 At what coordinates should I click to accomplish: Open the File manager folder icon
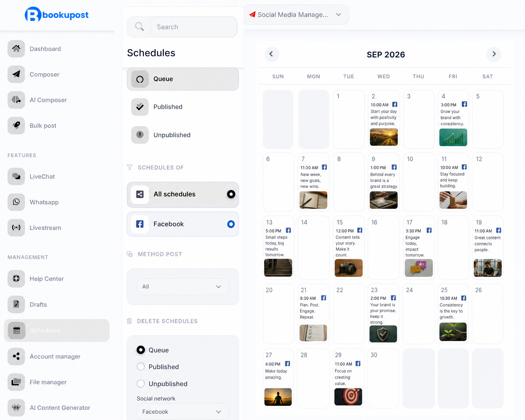point(16,382)
